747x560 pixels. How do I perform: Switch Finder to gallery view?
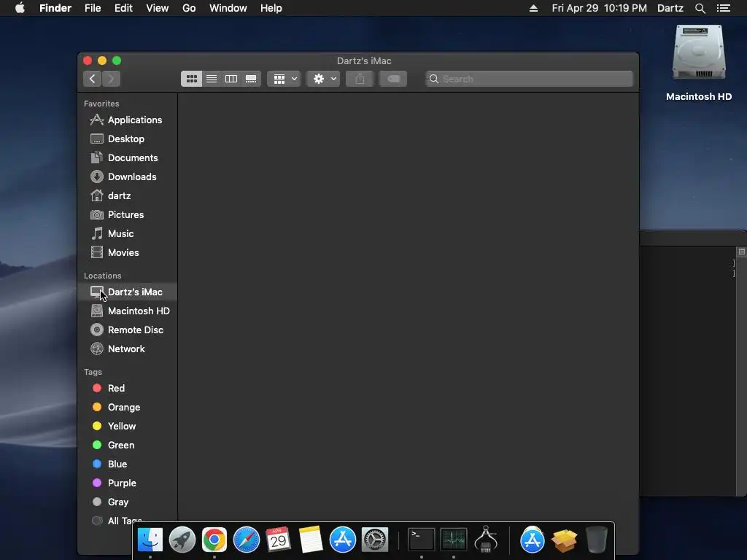(251, 79)
